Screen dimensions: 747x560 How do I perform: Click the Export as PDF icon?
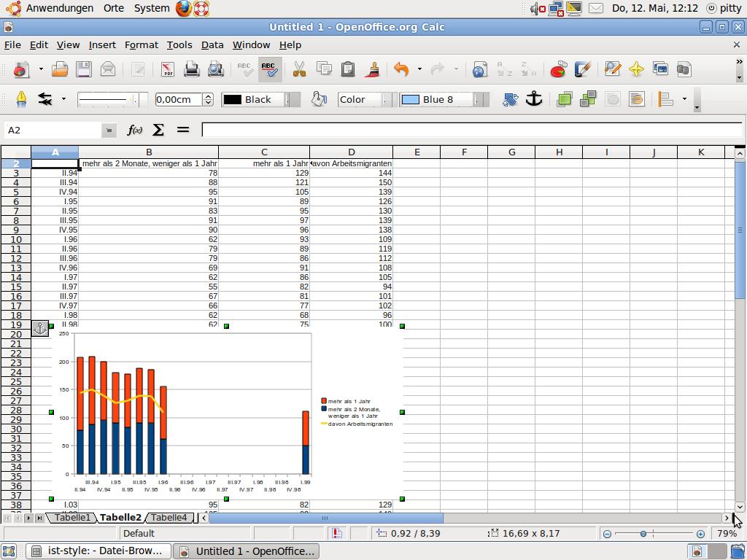tap(168, 69)
